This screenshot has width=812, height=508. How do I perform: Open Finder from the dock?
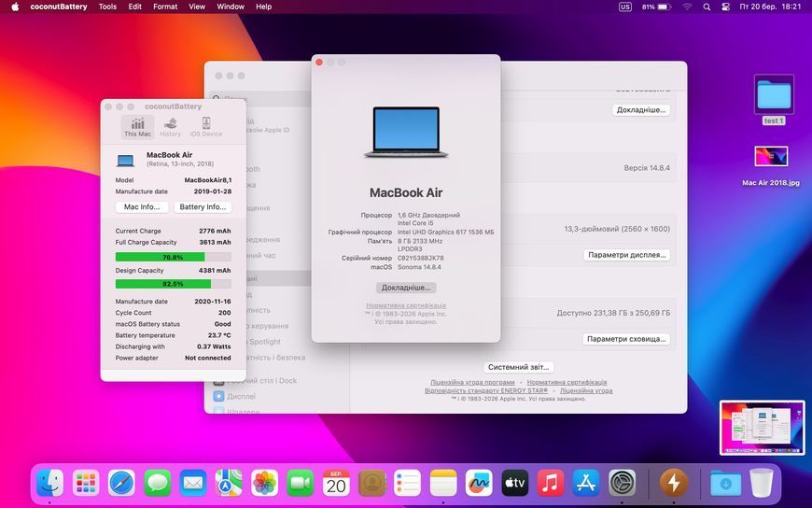click(50, 483)
